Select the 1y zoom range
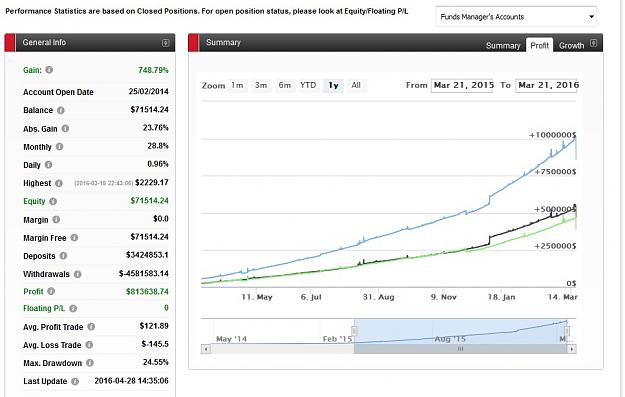The height and width of the screenshot is (397, 625). (x=333, y=85)
